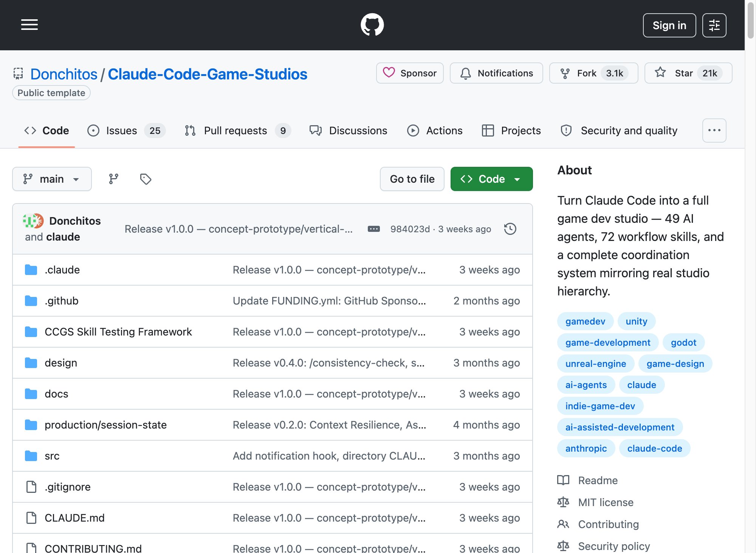Image resolution: width=756 pixels, height=553 pixels.
Task: Click the Sign in button
Action: 669,25
